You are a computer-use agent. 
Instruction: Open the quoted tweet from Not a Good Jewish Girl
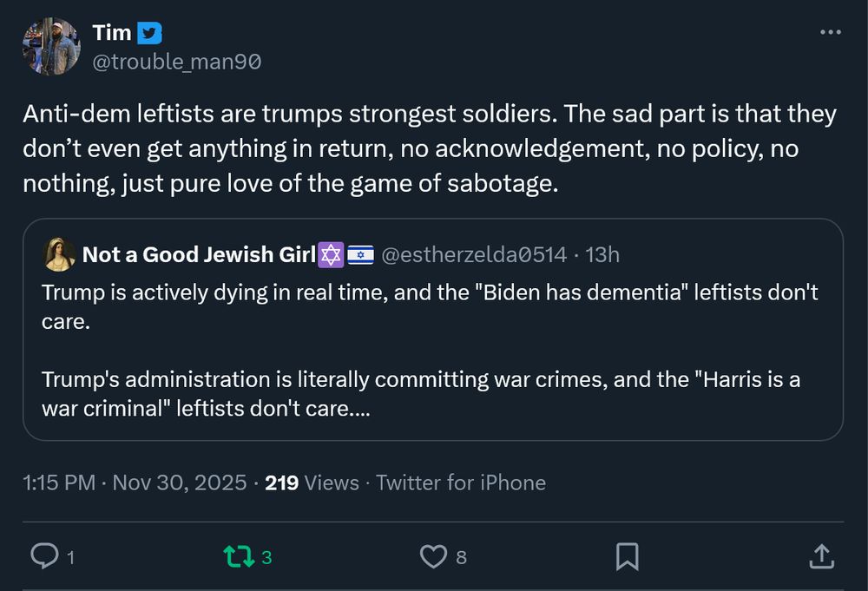[x=434, y=347]
